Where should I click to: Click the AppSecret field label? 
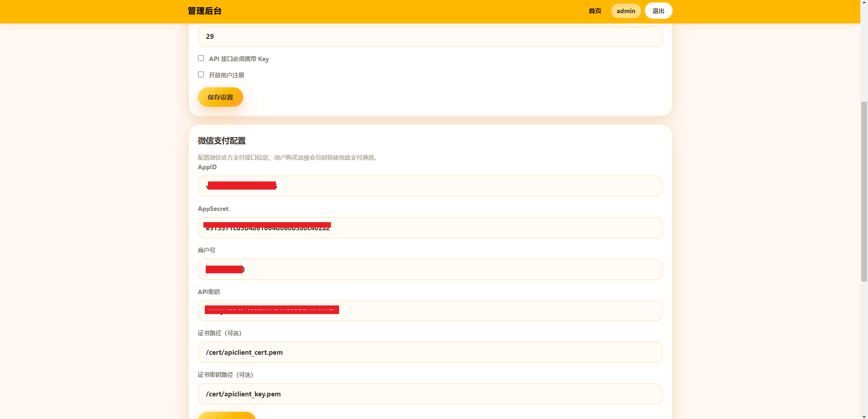tap(213, 209)
